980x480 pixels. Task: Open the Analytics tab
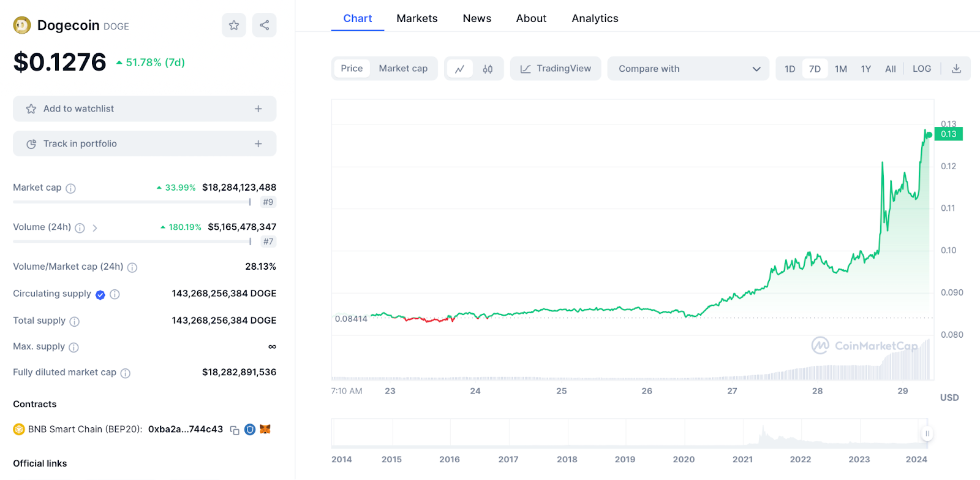pyautogui.click(x=595, y=18)
